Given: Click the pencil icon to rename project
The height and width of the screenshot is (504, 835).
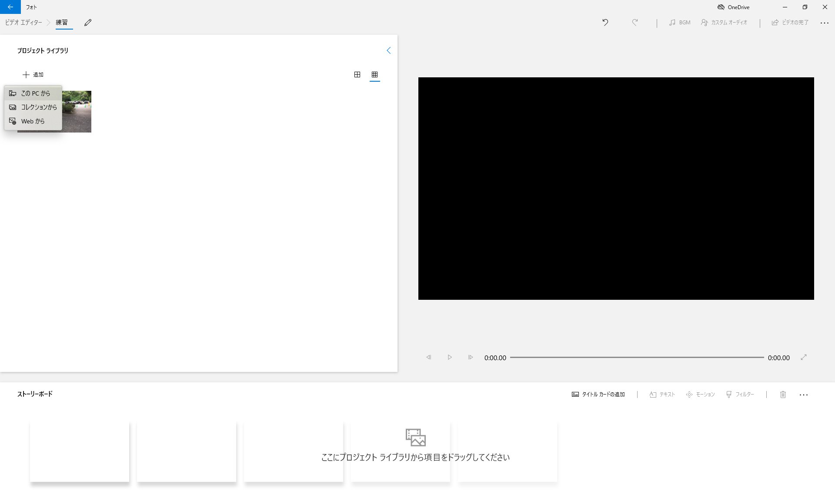Looking at the screenshot, I should [x=88, y=23].
